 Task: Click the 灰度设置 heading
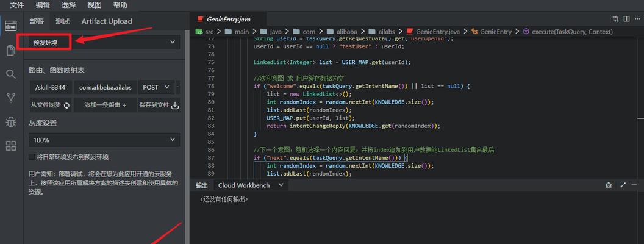43,123
